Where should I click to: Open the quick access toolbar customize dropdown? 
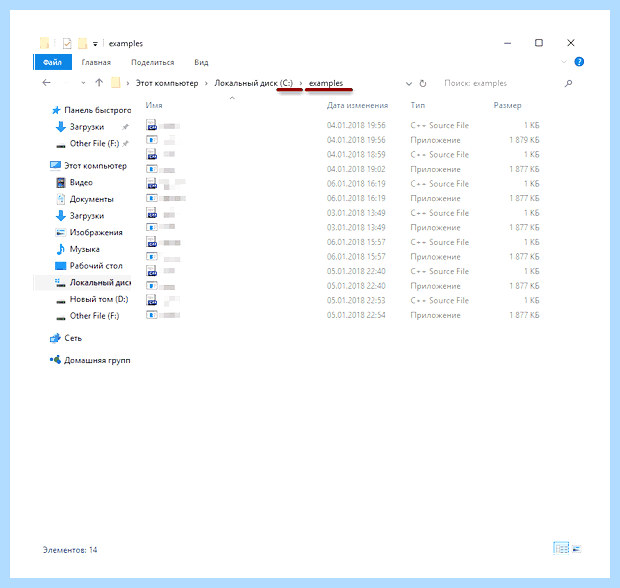click(x=95, y=43)
